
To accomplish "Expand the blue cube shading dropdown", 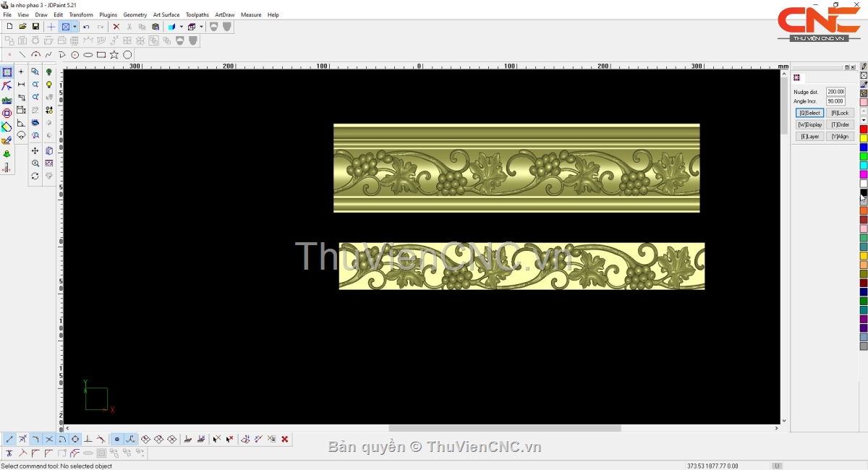I will (181, 27).
